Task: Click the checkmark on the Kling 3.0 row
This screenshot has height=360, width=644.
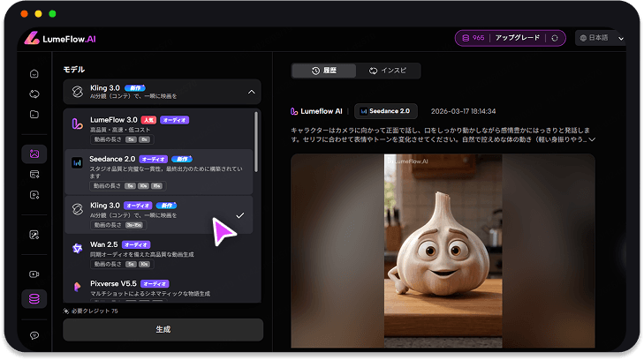Action: pyautogui.click(x=240, y=215)
